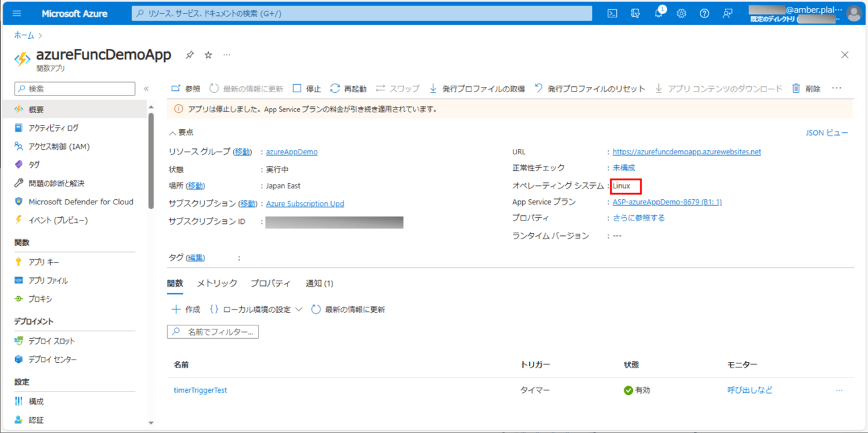Open the timerTriggerTest function link
This screenshot has width=868, height=433.
[200, 390]
